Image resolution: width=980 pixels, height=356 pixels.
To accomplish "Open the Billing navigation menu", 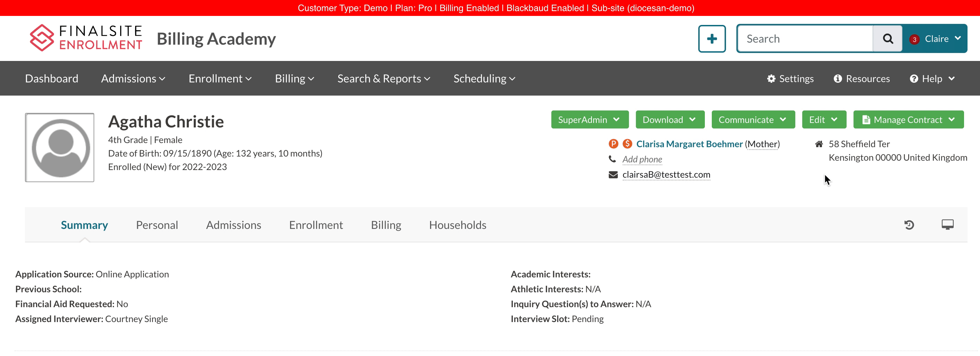I will pyautogui.click(x=294, y=79).
